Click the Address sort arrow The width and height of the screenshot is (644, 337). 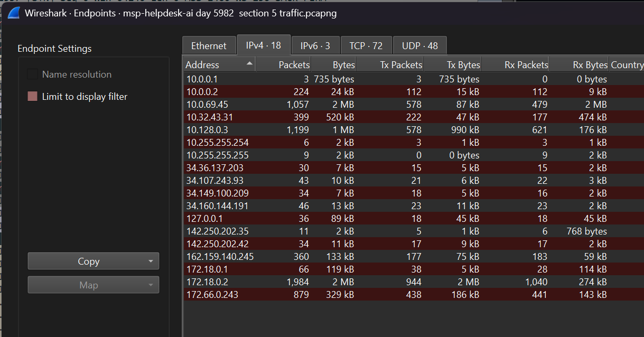[249, 64]
